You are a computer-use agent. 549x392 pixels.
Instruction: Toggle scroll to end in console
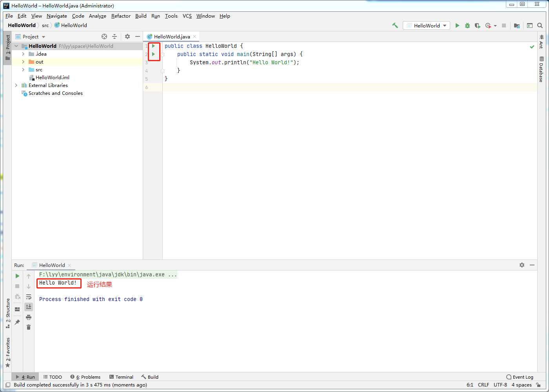(29, 307)
